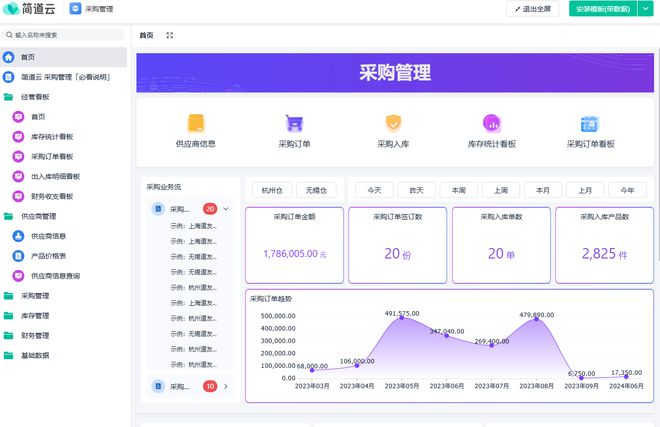Viewport: 660px width, 427px height.
Task: Click the 106,000.00 data point on chart
Action: pyautogui.click(x=357, y=365)
